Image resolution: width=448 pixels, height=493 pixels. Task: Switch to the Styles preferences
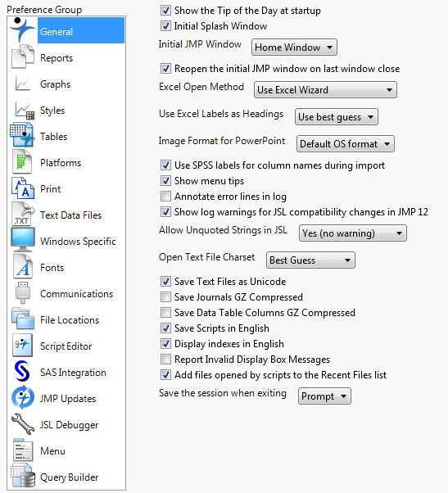[x=52, y=111]
